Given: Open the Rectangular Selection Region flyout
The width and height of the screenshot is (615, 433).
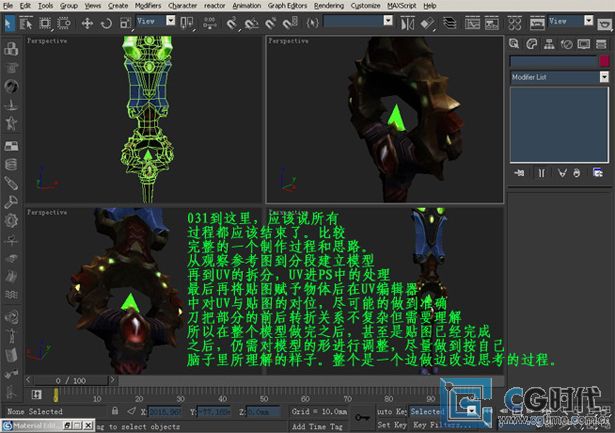Looking at the screenshot, I should [45, 24].
